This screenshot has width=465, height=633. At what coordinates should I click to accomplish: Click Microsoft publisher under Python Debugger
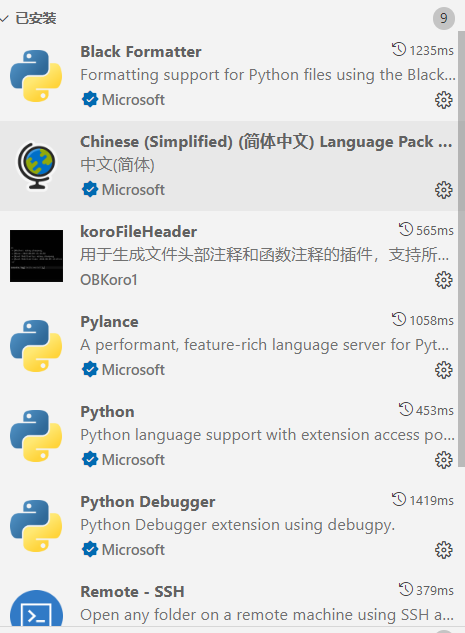coord(133,550)
